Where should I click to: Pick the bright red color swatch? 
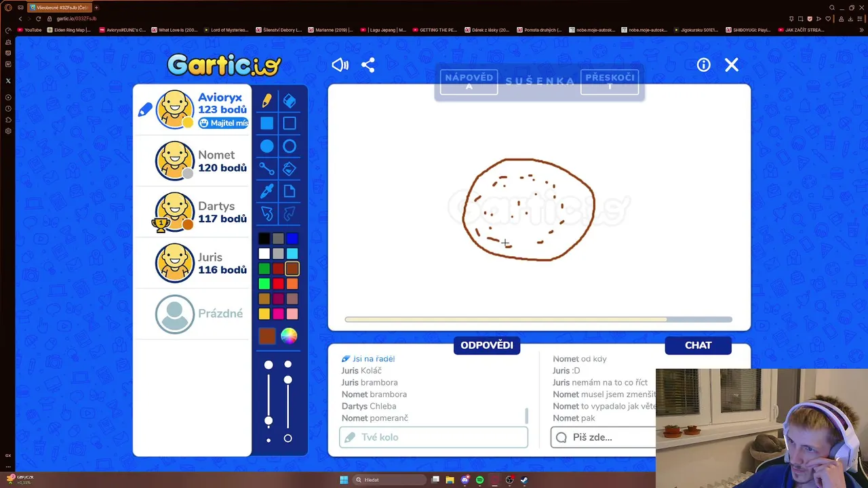click(278, 284)
